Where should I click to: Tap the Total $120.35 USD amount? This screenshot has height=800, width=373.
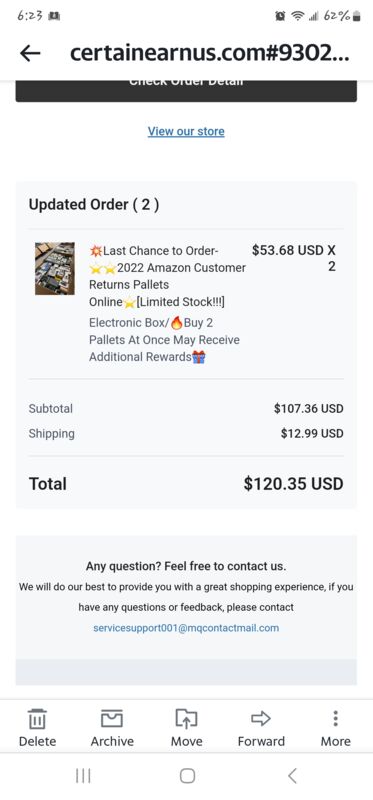pyautogui.click(x=293, y=484)
